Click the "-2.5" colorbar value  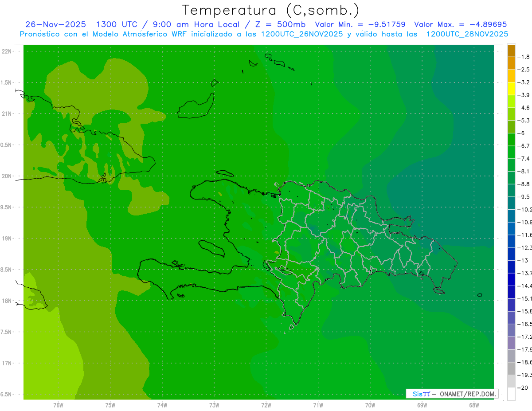[524, 70]
